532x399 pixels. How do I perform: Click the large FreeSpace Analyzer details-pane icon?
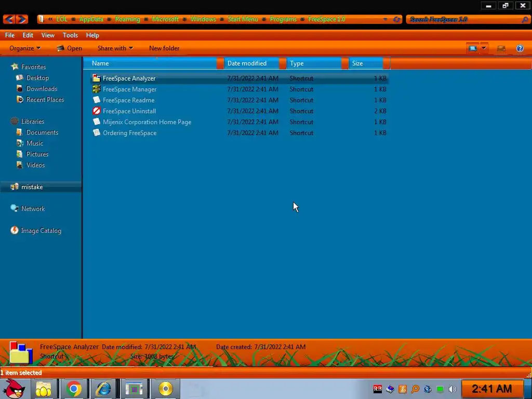point(21,353)
